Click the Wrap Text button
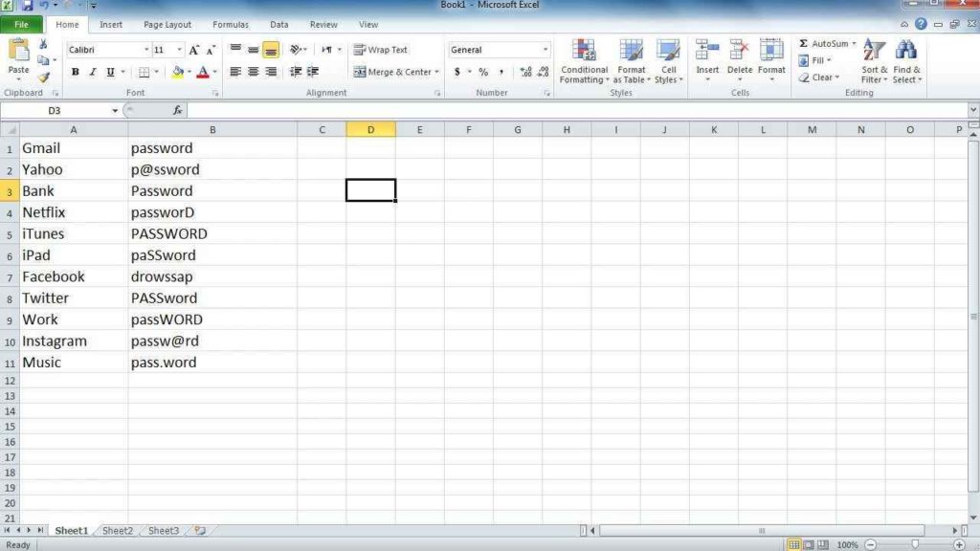Viewport: 980px width, 551px height. coord(381,50)
